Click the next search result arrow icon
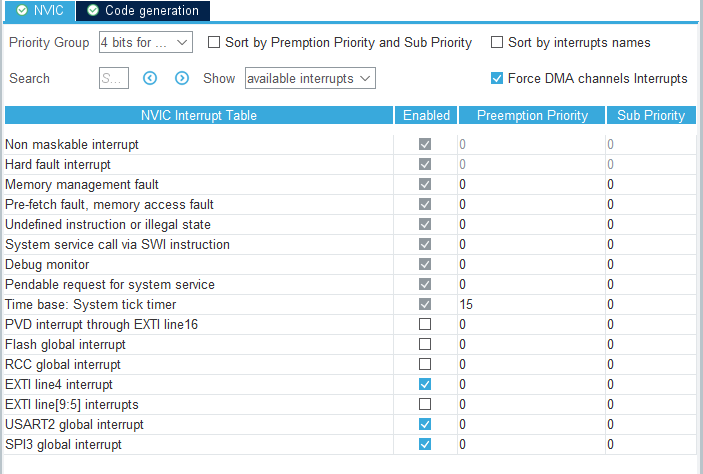Viewport: 703px width, 474px height. 182,78
